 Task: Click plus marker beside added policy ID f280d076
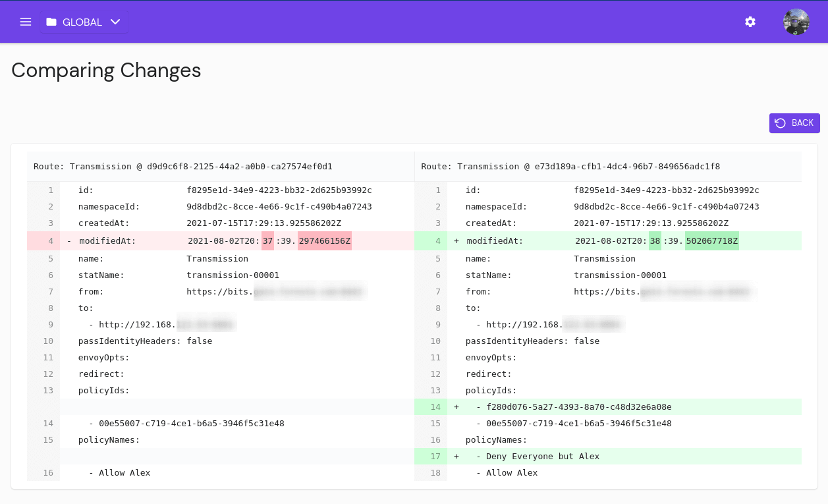point(456,407)
